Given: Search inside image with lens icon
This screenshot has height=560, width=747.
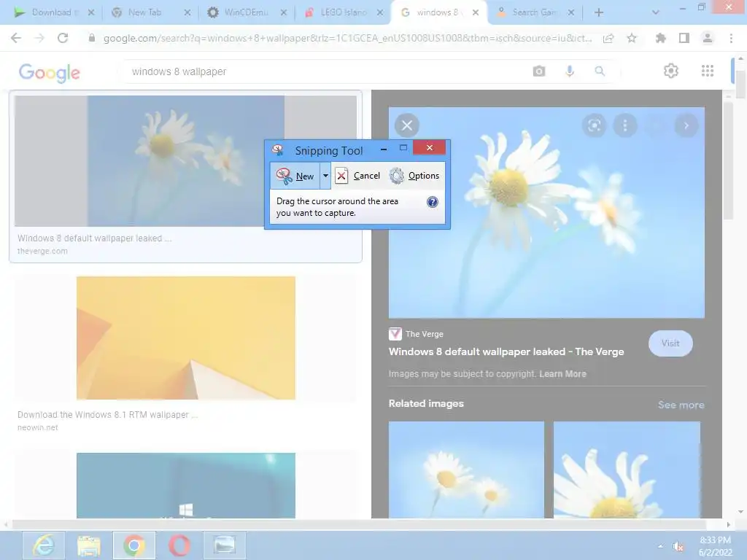Looking at the screenshot, I should [594, 125].
